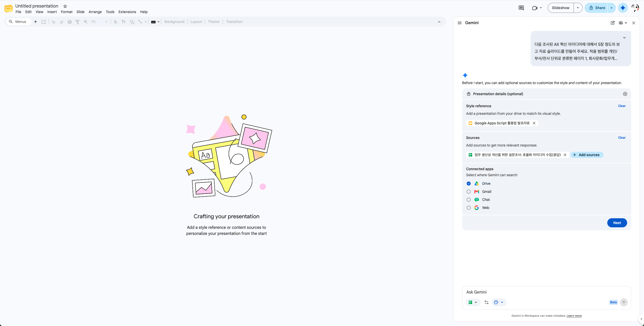
Task: Open the comment history icon
Action: coord(521,8)
